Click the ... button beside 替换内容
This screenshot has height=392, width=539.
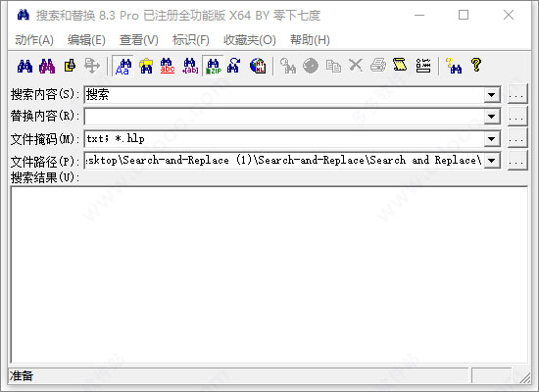(x=517, y=116)
